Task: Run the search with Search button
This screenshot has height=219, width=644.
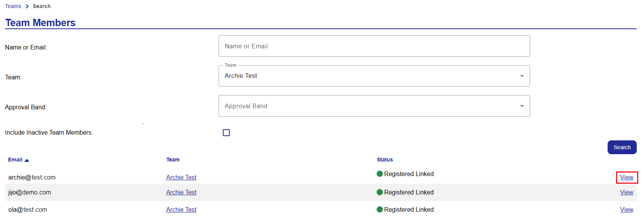Action: tap(622, 147)
